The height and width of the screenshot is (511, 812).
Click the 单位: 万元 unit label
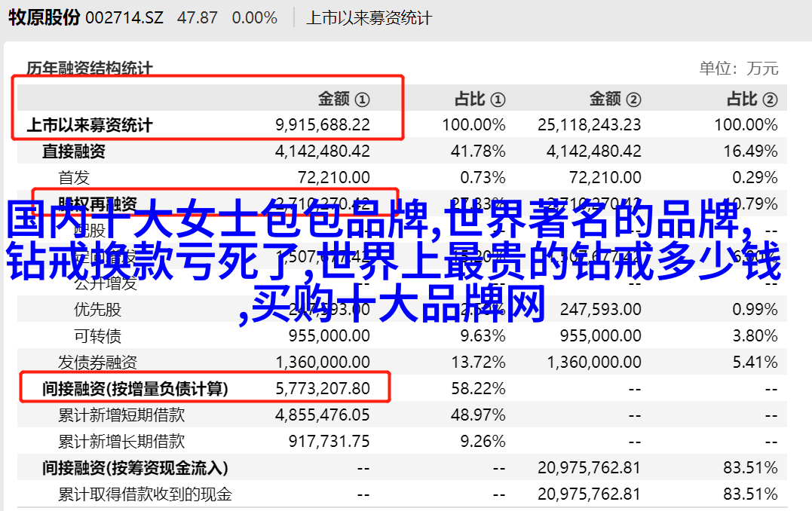coord(739,69)
